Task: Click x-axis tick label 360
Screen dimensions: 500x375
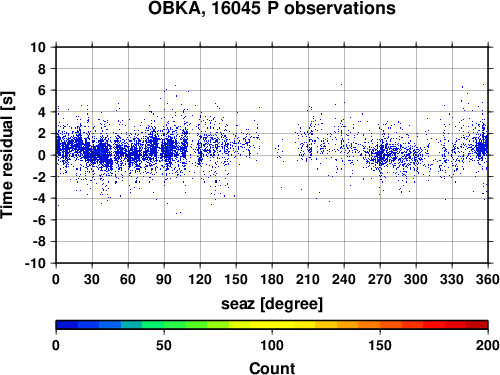Action: click(488, 279)
